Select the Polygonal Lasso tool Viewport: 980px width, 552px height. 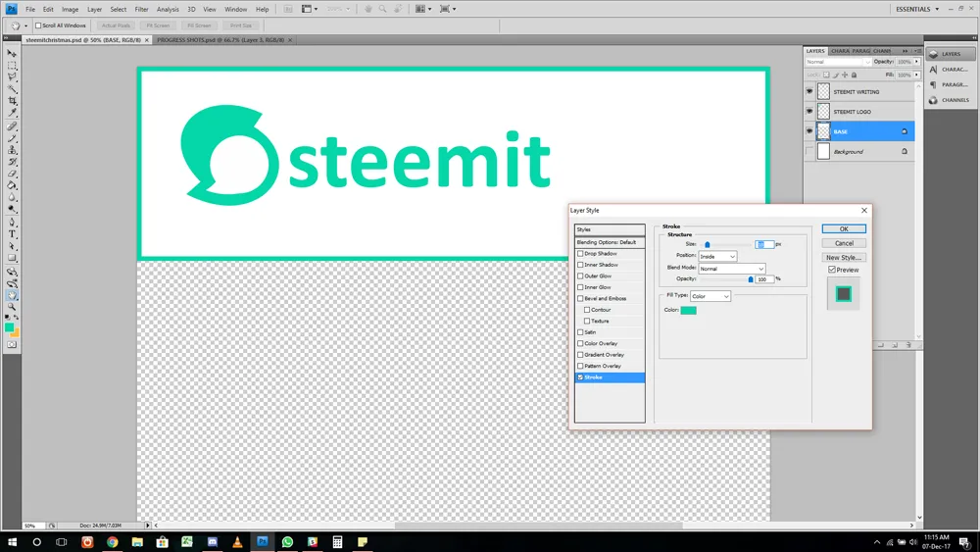coord(12,77)
